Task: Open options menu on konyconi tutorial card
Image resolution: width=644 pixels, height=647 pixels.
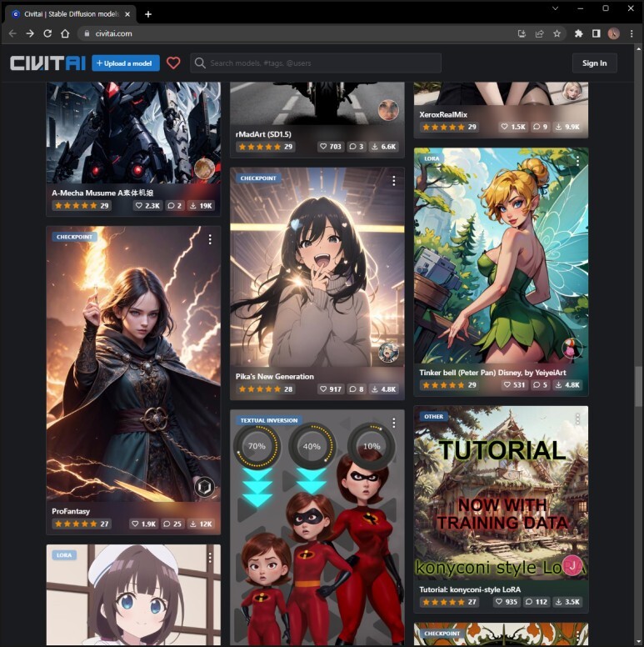Action: click(577, 419)
